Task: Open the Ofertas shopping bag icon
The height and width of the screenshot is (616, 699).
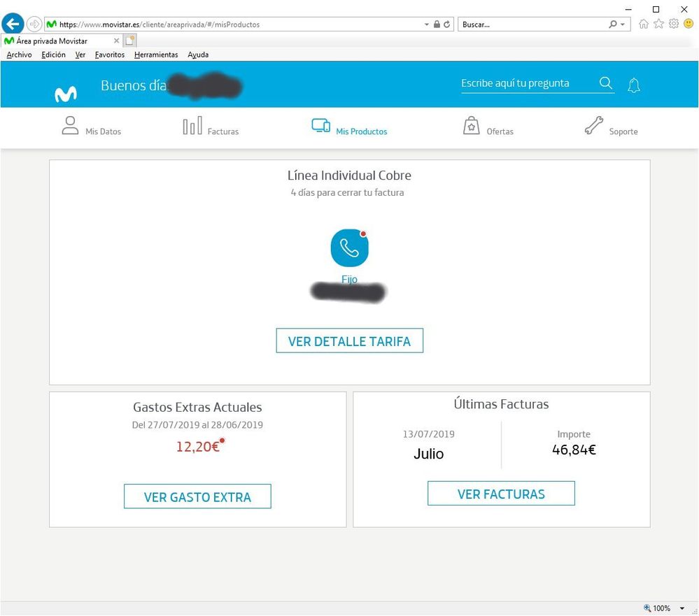Action: [471, 126]
